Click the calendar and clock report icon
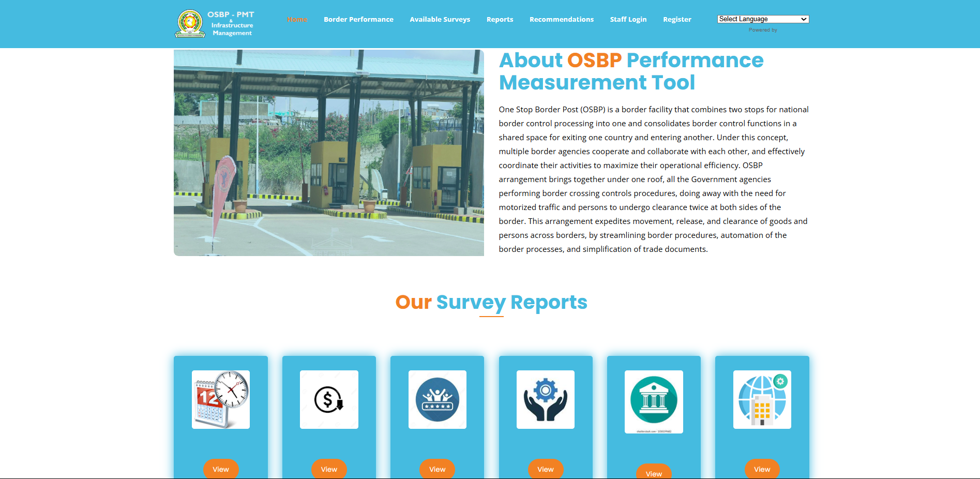 coord(221,399)
